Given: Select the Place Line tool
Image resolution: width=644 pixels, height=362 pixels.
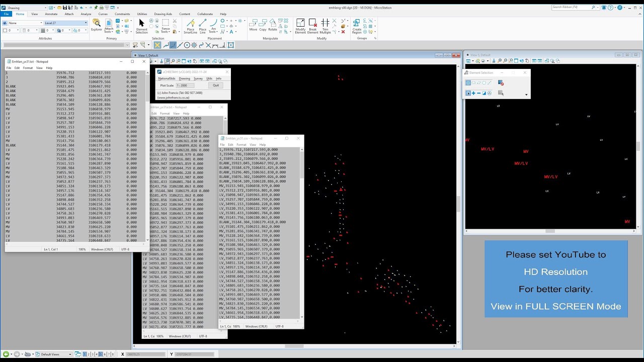Looking at the screenshot, I should 203,26.
